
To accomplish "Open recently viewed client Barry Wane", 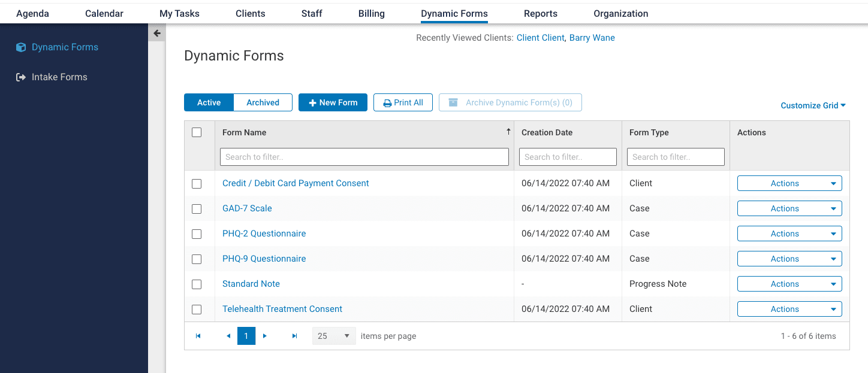I will coord(592,37).
